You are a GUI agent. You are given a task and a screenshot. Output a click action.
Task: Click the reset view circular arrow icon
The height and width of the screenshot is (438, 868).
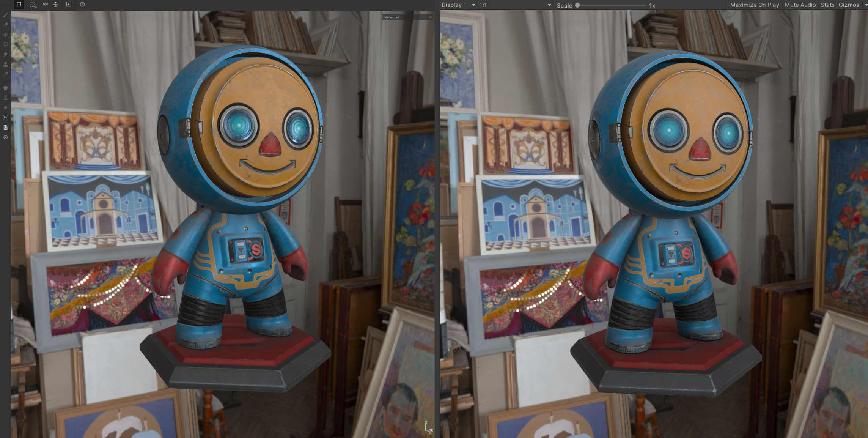(x=82, y=5)
